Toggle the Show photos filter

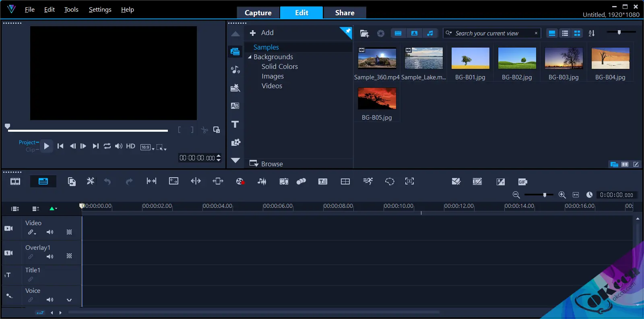click(x=414, y=33)
